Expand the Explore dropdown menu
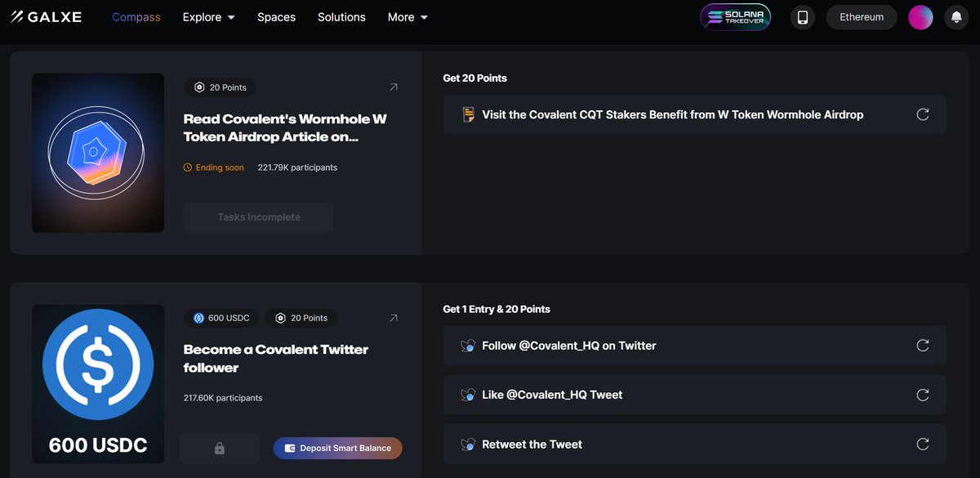Viewport: 980px width, 478px height. point(209,17)
